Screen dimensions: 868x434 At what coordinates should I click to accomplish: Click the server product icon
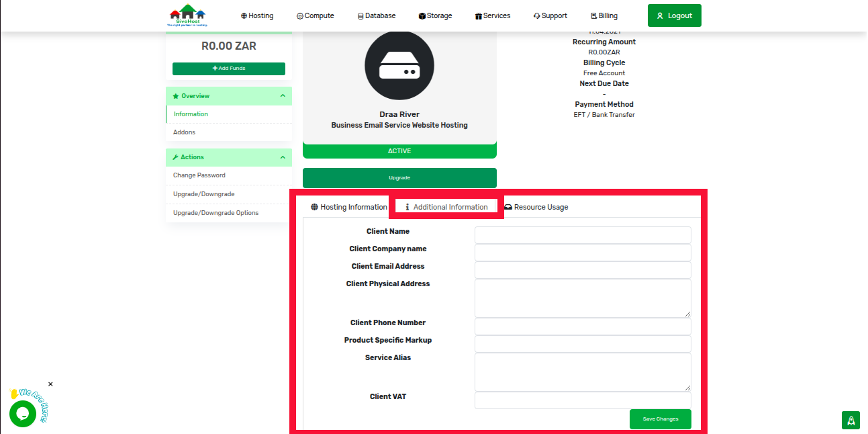(x=399, y=66)
